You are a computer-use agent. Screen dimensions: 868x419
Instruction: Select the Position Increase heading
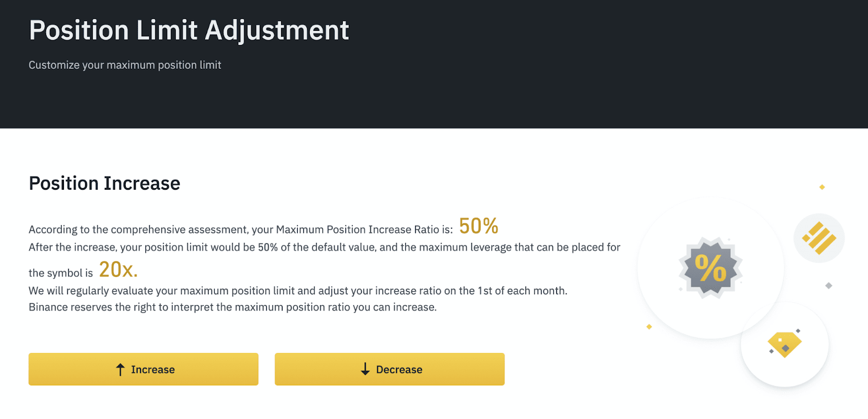click(104, 183)
